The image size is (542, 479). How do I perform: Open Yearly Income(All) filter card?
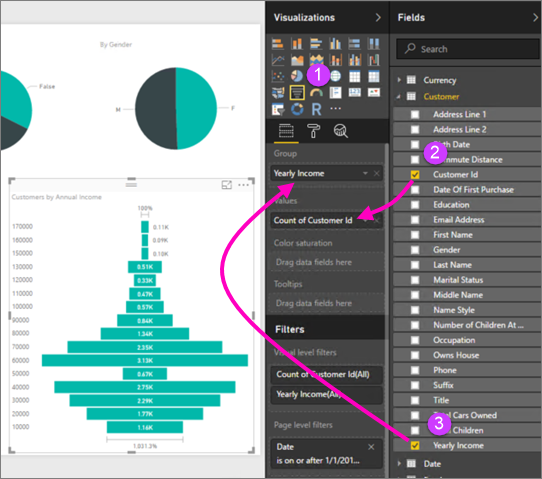[327, 395]
